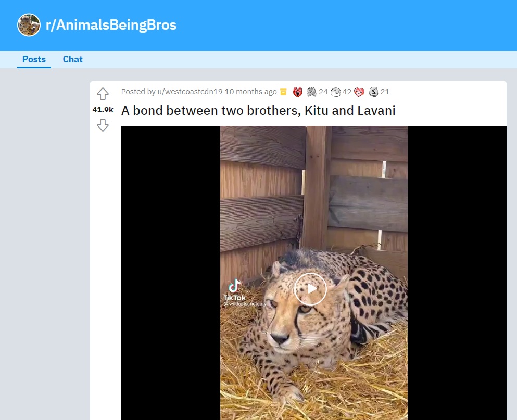Screen dimensions: 517x420
Task: Click the heart-eyes award icon
Action: (297, 92)
